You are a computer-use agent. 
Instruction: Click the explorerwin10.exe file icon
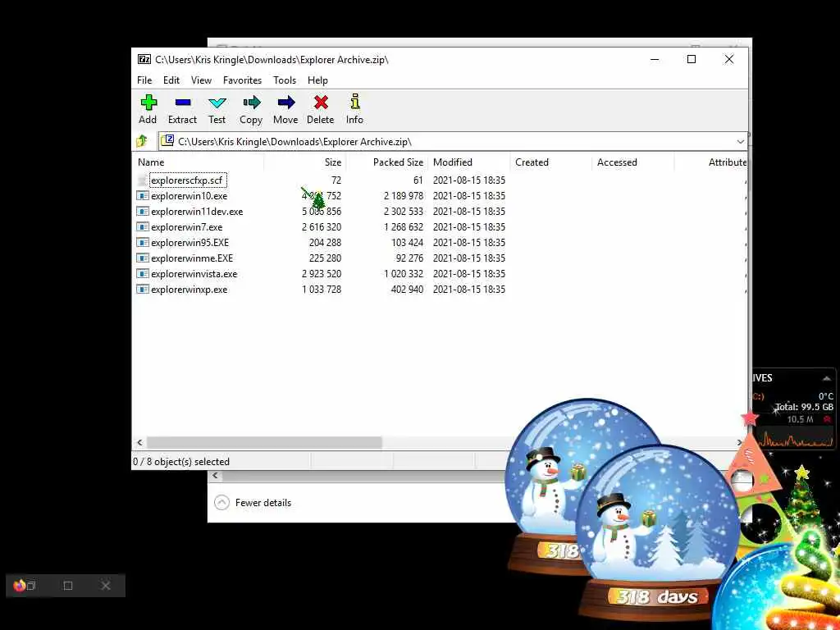(142, 195)
